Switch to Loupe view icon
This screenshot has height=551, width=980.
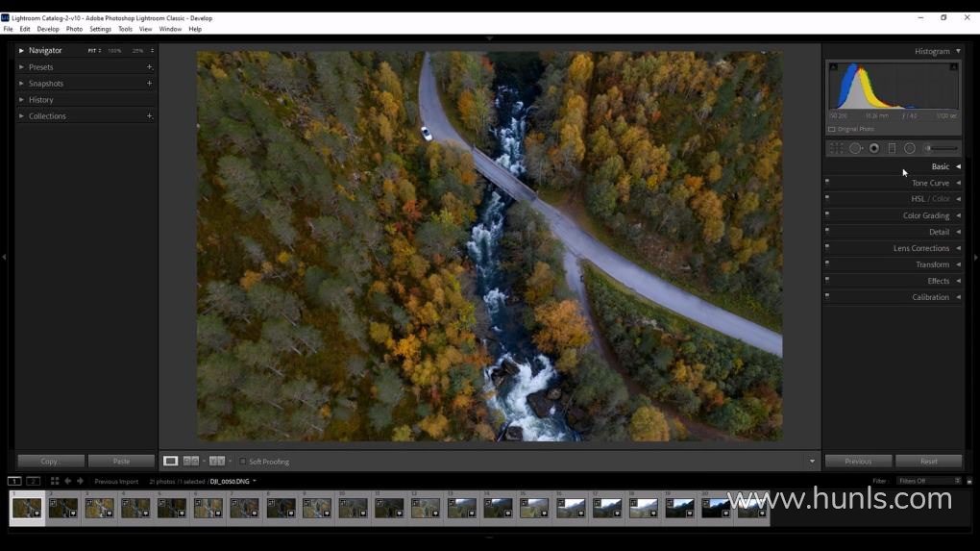170,461
